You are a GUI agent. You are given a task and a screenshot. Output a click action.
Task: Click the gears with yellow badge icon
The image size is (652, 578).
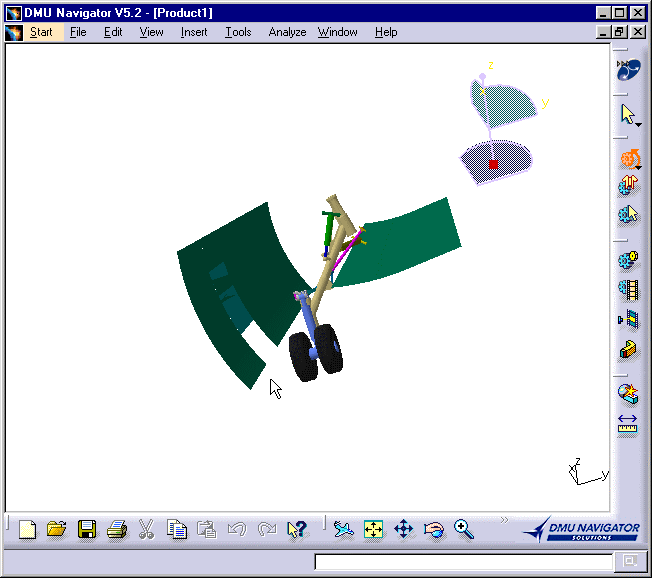click(628, 261)
